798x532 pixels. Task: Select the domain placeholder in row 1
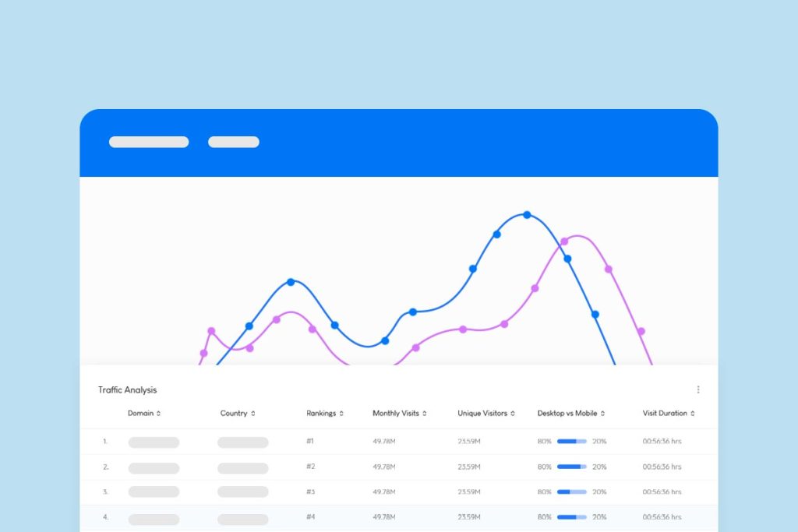click(x=154, y=442)
